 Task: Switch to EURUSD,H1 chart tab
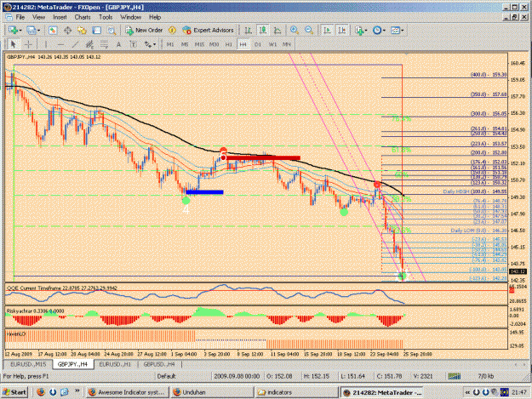[115, 364]
